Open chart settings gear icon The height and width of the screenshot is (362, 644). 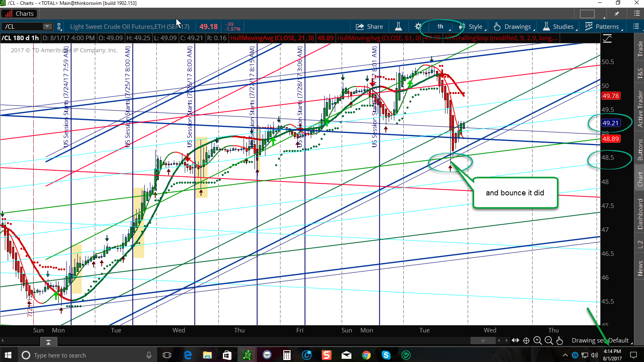pyautogui.click(x=418, y=27)
